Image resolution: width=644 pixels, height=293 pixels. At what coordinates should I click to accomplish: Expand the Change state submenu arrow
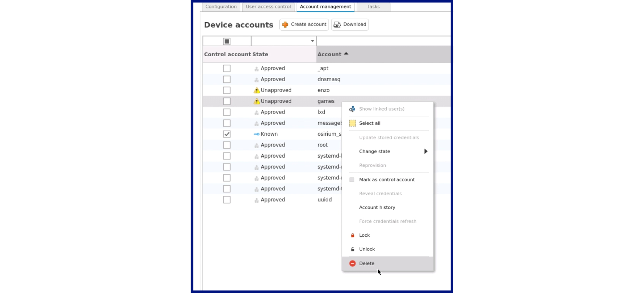[x=426, y=151]
